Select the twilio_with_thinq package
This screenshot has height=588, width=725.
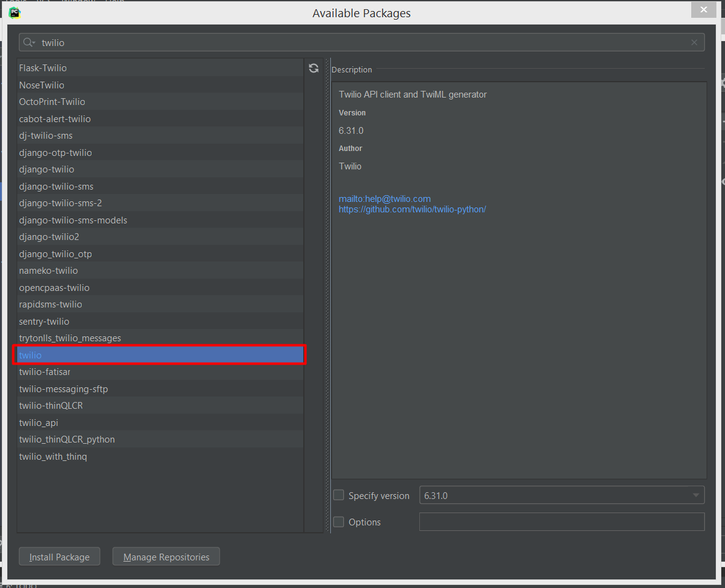click(x=160, y=456)
